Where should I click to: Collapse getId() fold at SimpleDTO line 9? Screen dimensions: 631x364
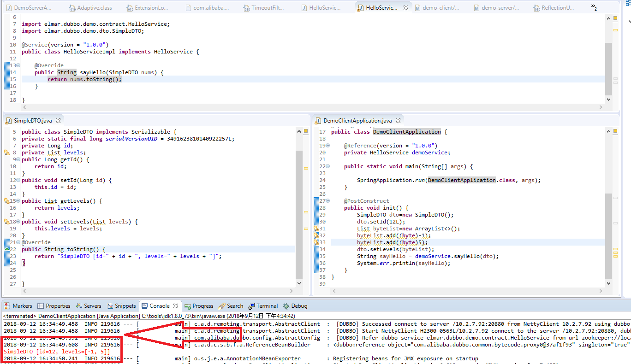tap(18, 159)
